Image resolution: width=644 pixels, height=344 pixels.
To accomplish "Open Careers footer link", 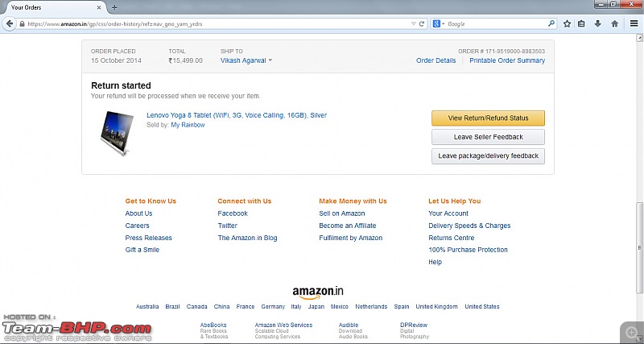I will click(x=137, y=226).
